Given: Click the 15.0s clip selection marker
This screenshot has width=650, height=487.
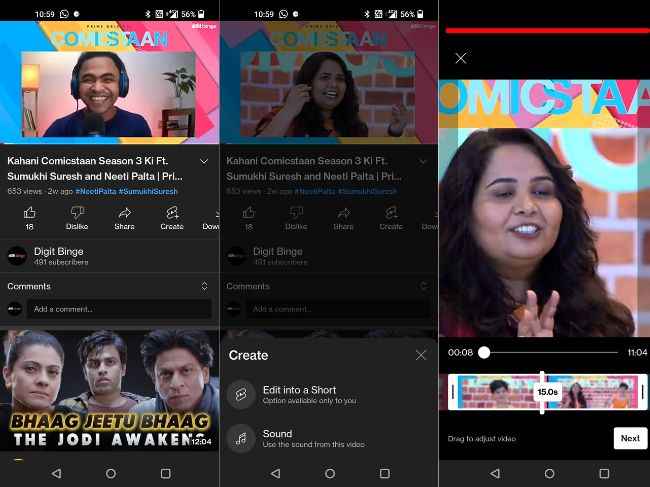Looking at the screenshot, I should click(x=547, y=392).
